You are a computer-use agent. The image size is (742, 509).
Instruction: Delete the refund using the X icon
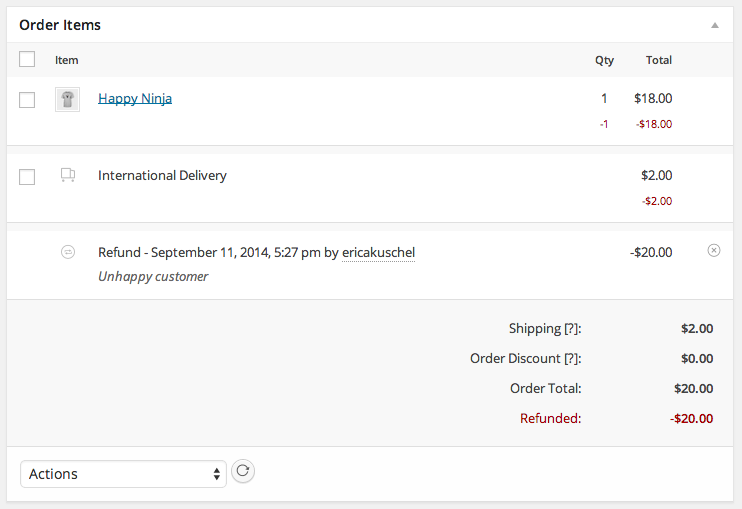(x=713, y=251)
